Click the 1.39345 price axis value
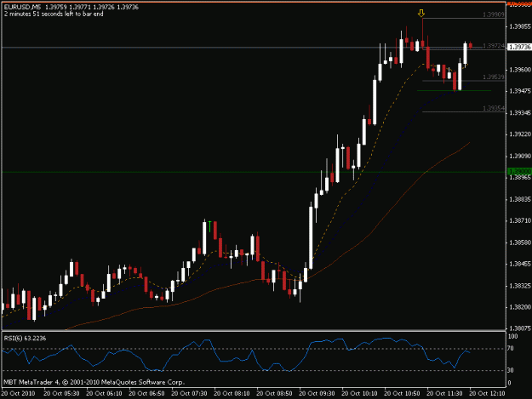The height and width of the screenshot is (399, 532). pyautogui.click(x=520, y=112)
